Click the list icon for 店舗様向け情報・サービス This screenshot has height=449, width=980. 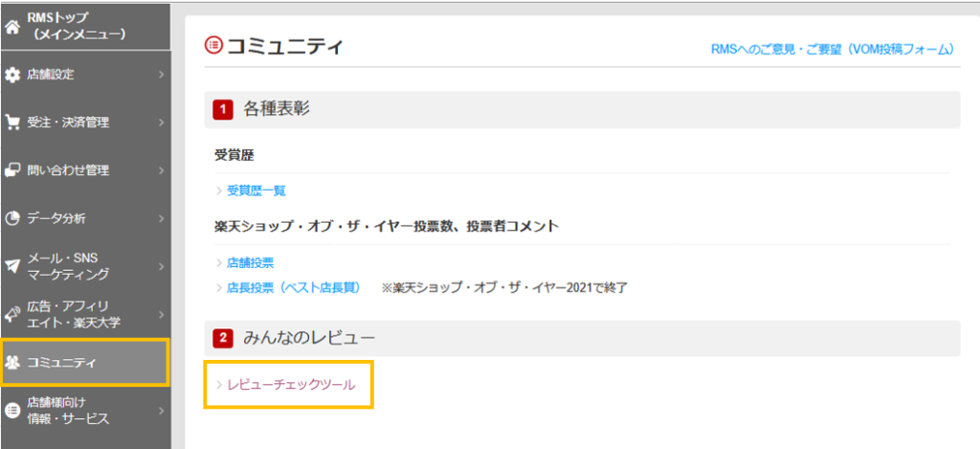(x=11, y=411)
